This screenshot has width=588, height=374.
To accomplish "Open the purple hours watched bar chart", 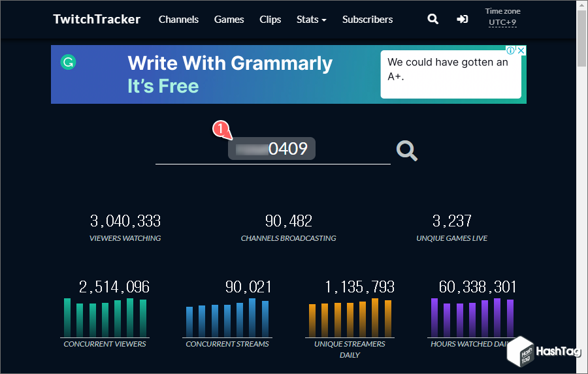I will (472, 318).
